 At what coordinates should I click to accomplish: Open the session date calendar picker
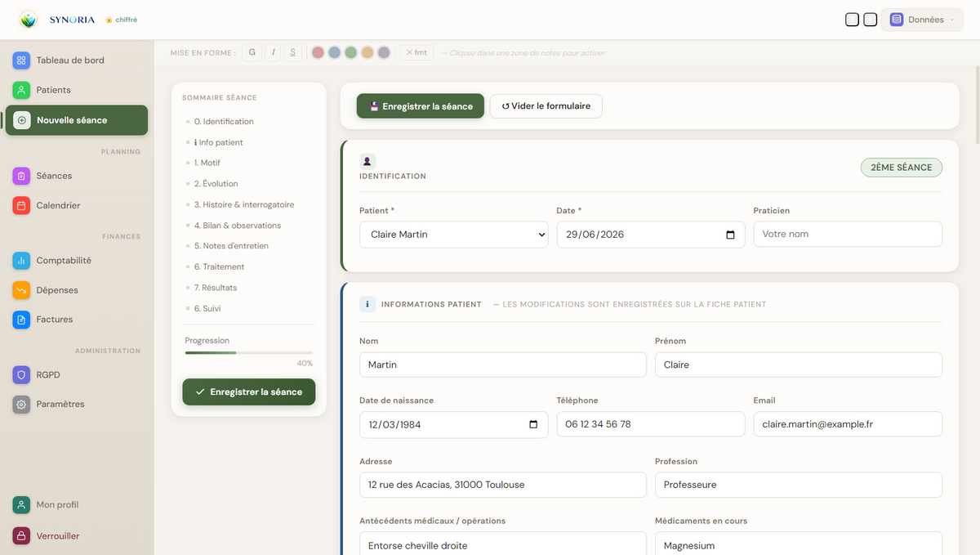(x=730, y=235)
